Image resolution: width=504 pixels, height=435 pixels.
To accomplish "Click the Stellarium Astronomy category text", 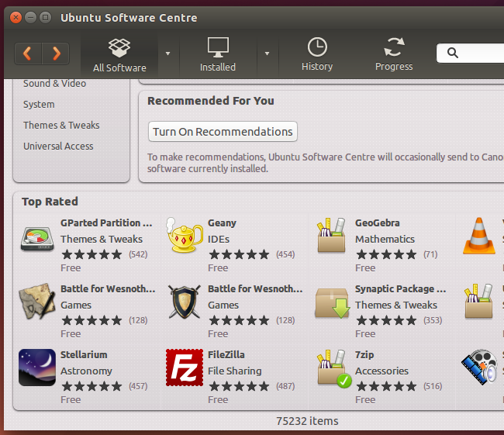I will click(87, 371).
